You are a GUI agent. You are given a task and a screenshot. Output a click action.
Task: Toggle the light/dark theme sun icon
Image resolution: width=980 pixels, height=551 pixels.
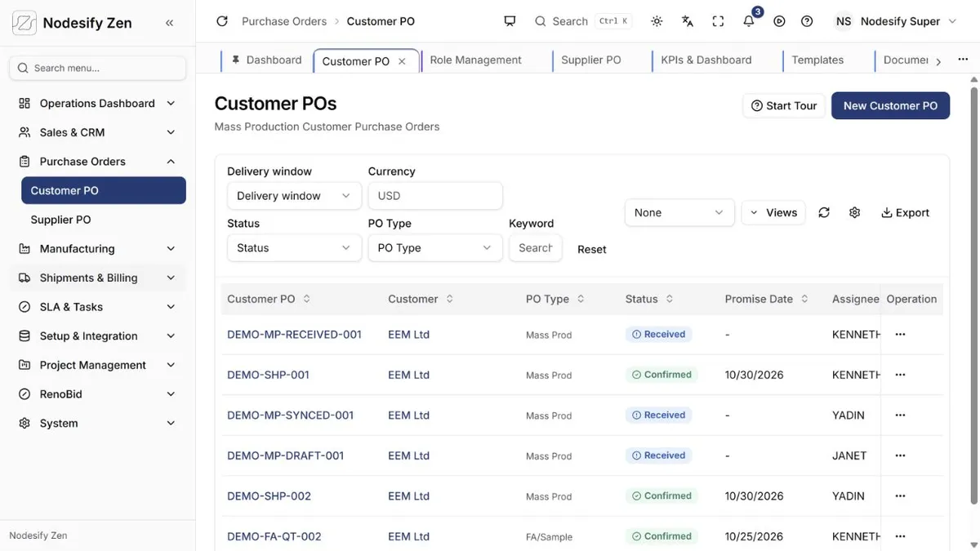[x=657, y=21]
